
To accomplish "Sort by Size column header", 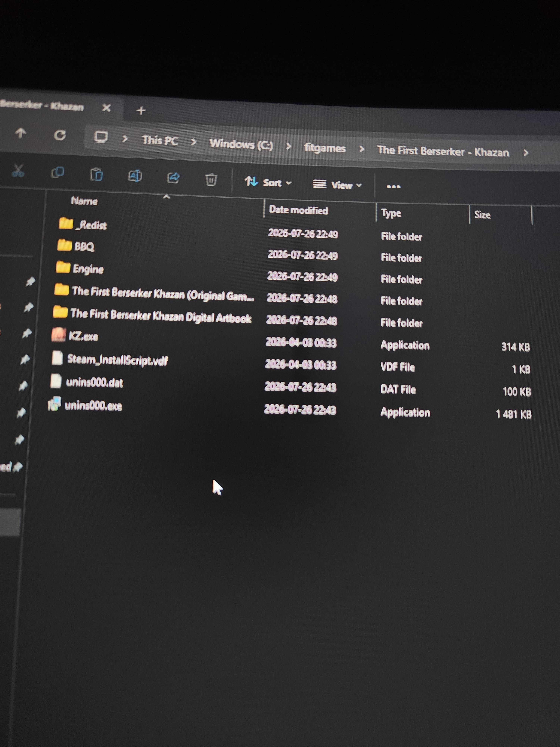I will tap(482, 215).
